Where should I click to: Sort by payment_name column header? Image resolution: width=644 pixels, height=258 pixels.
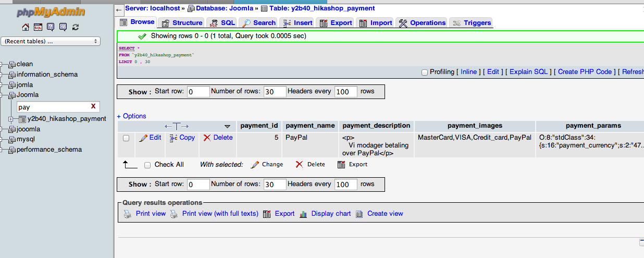310,126
